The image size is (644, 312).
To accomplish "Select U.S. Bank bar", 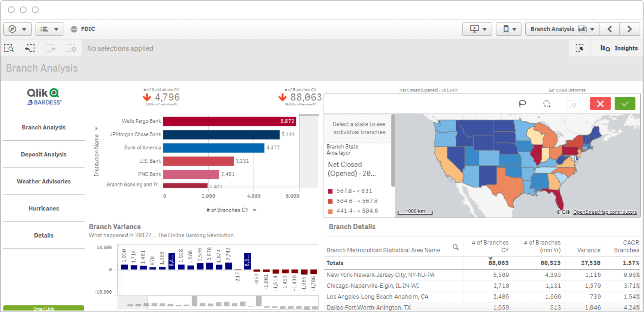I will click(x=198, y=161).
